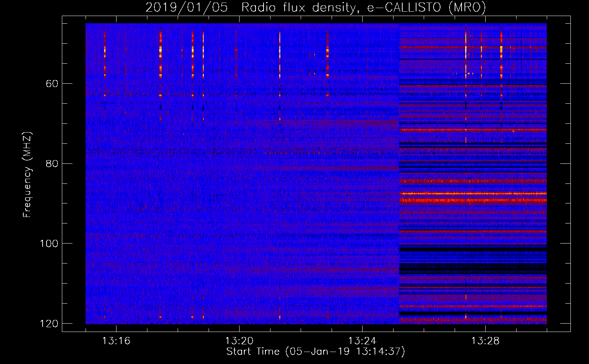Click the "60" frequency tick label

point(52,84)
